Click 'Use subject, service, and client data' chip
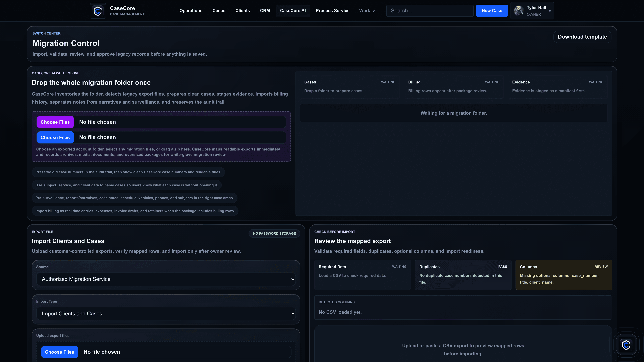Viewport: 644px width, 362px height. pyautogui.click(x=127, y=185)
